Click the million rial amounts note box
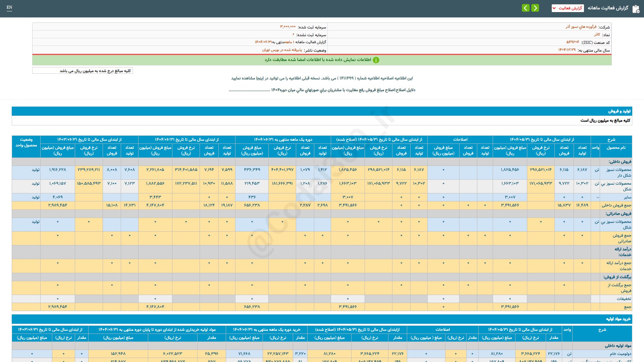The image size is (644, 362). point(83,71)
